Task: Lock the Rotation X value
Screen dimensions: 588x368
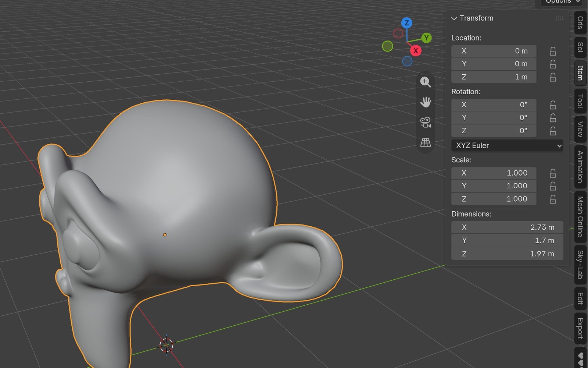Action: (553, 105)
